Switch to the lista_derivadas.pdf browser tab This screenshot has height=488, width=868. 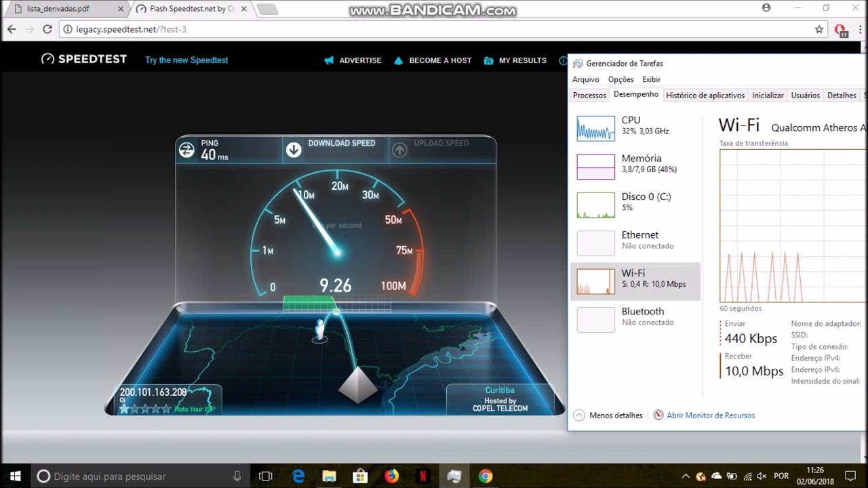coord(65,9)
